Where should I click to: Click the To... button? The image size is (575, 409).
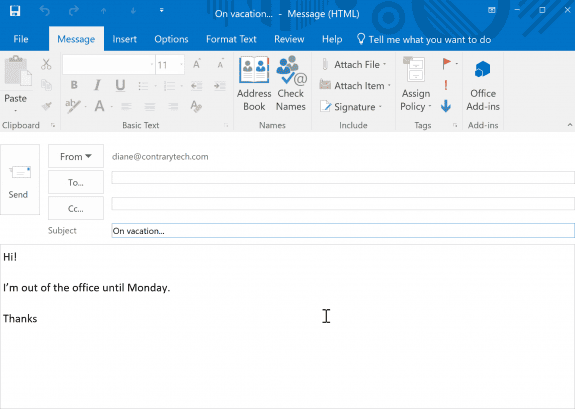[76, 182]
